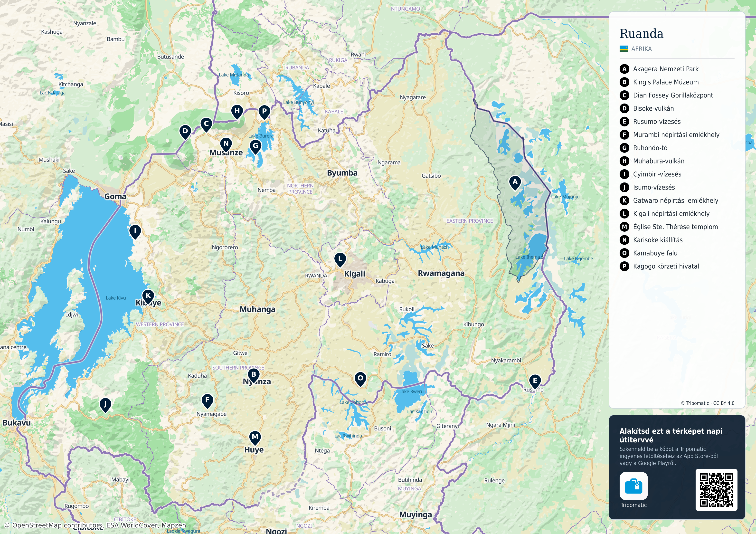Select Kagogo körzeti hivatal list item

point(659,266)
